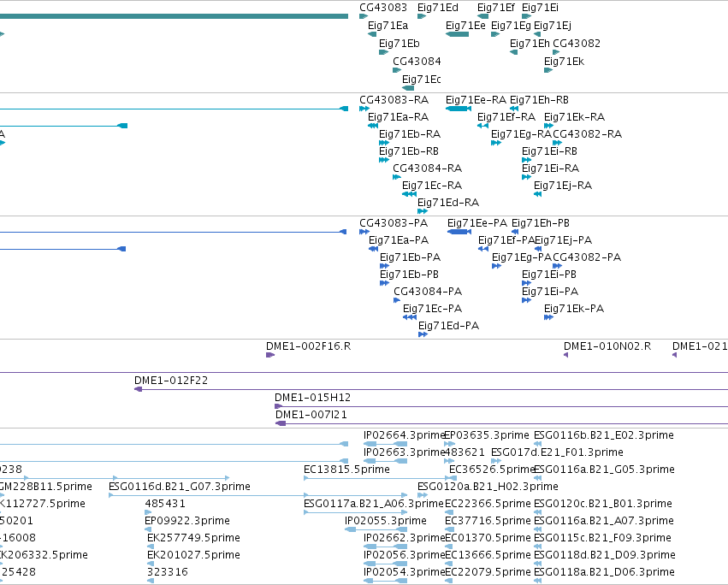Viewport: 728px width, 585px height.
Task: Click protein CG43083-PA
Action: coord(394,223)
